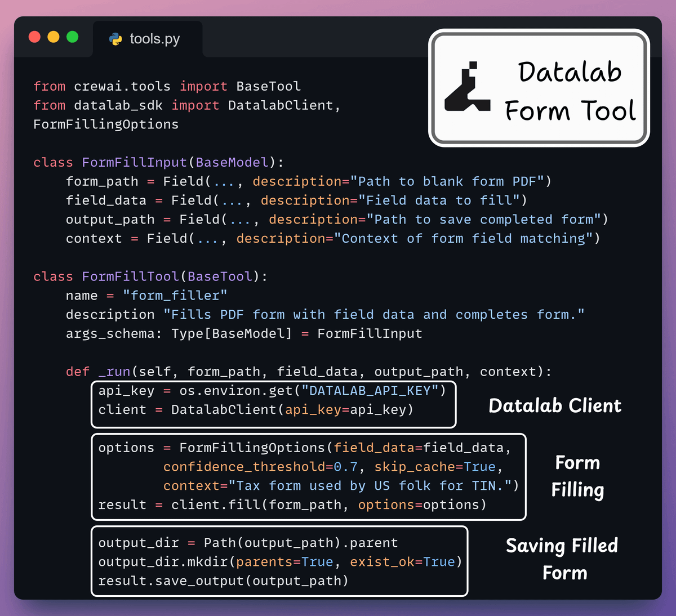676x616 pixels.
Task: Select the tools.py tab
Action: [148, 39]
